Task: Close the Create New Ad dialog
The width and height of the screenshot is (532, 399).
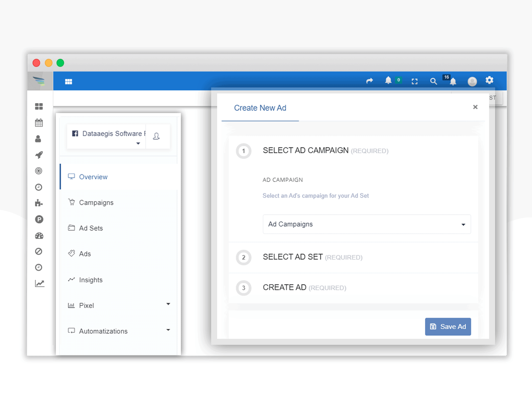Action: 475,107
